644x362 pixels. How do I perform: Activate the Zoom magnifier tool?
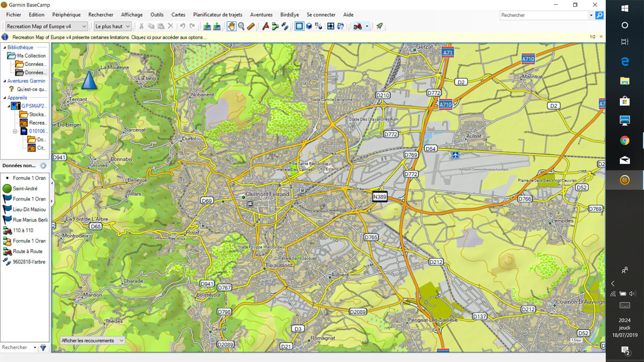pos(241,26)
